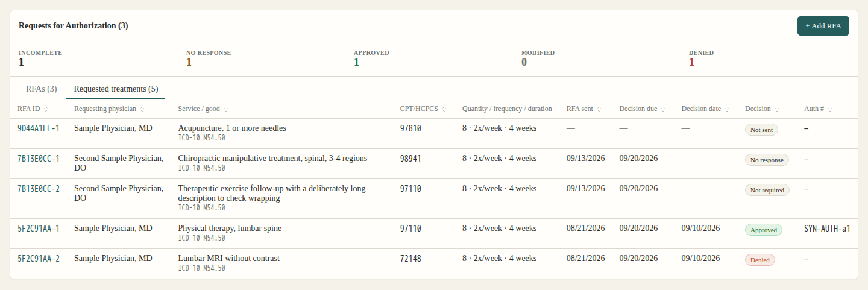Click the Denied summary count at top

coord(691,62)
